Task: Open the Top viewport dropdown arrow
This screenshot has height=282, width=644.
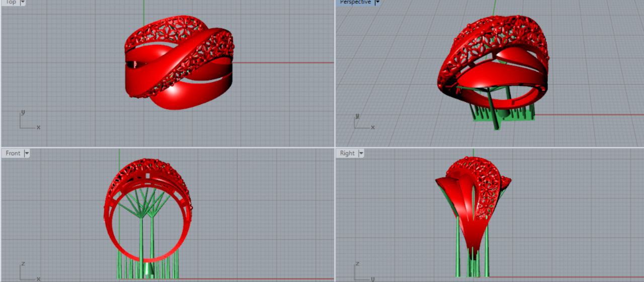Action: click(23, 3)
